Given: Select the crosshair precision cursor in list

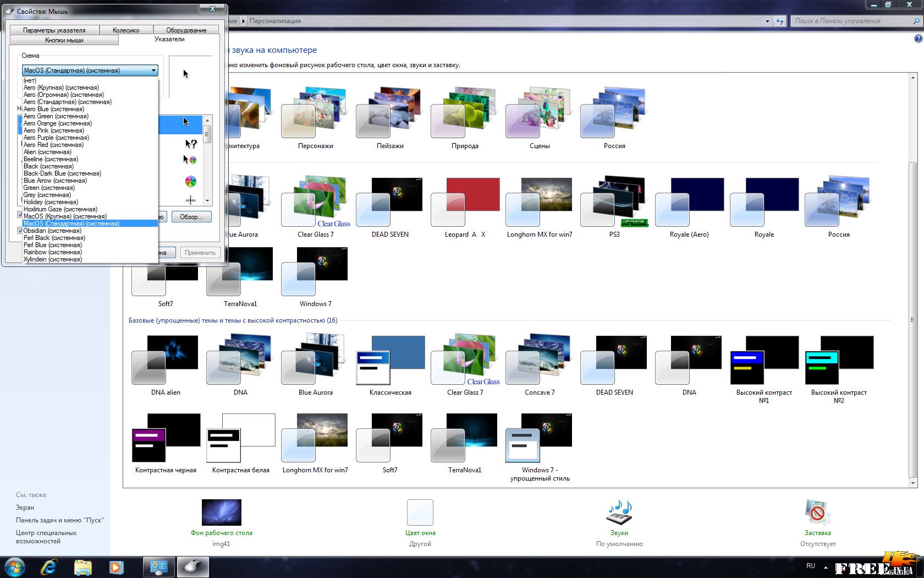Looking at the screenshot, I should pos(190,200).
